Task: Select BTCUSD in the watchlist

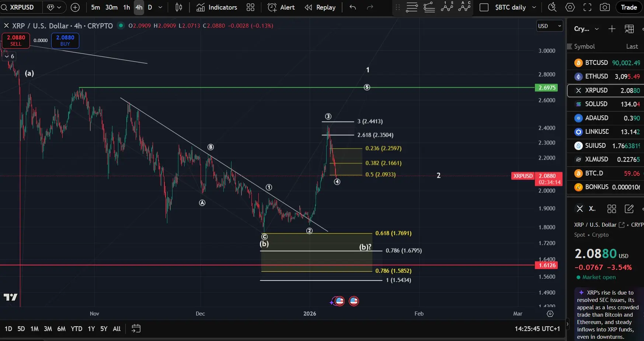Action: pos(606,63)
